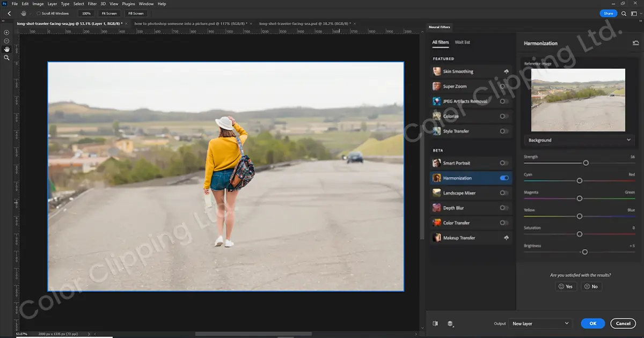Image resolution: width=644 pixels, height=338 pixels.
Task: Click the Landscape Mixer filter thumbnail icon
Action: 436,193
